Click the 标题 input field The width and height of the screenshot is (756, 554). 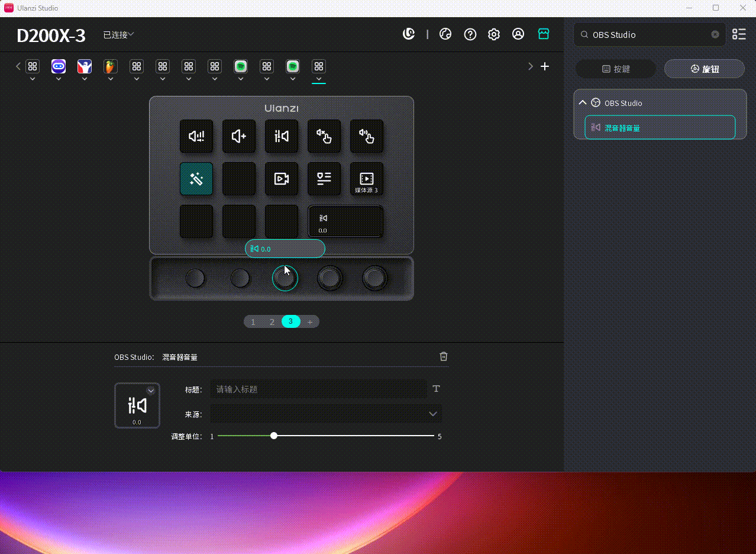point(318,389)
